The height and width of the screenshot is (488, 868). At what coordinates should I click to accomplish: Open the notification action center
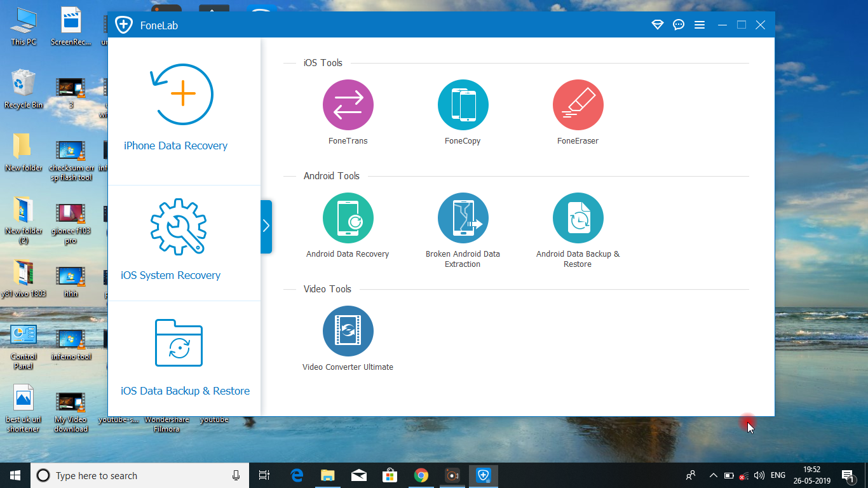(847, 475)
